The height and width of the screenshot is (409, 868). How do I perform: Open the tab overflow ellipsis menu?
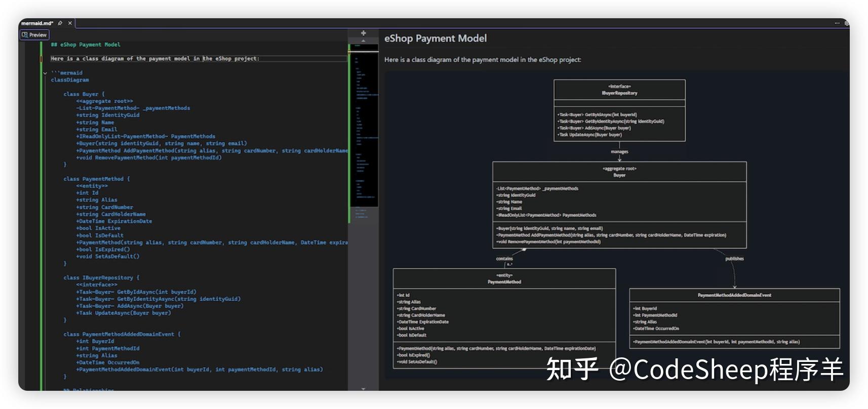coord(837,23)
